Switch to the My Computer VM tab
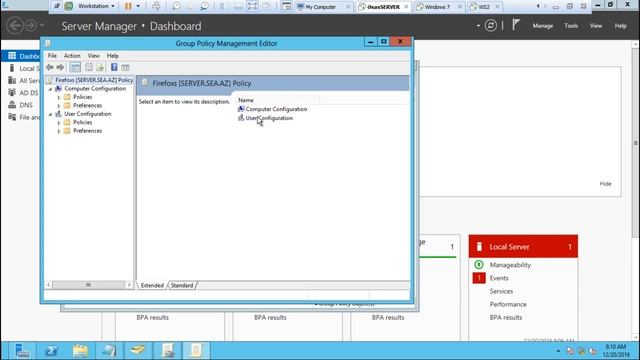 click(324, 7)
